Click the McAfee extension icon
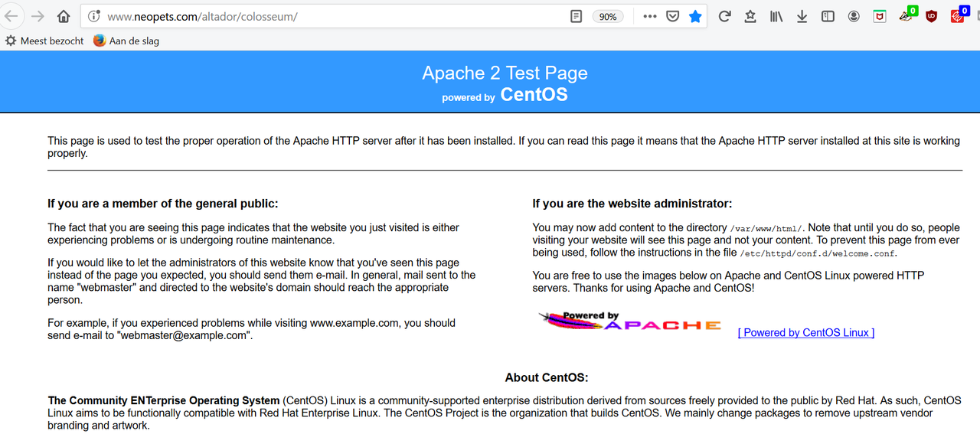980x434 pixels. [x=880, y=16]
